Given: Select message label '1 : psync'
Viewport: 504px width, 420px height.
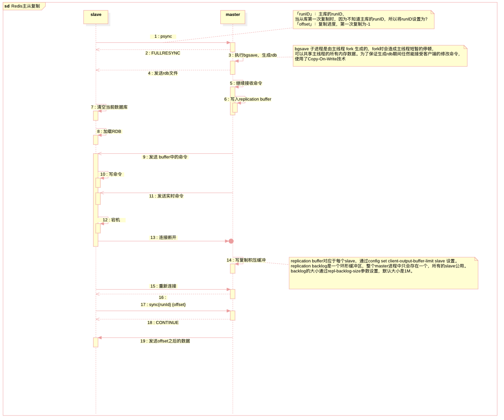Looking at the screenshot, I should click(163, 36).
